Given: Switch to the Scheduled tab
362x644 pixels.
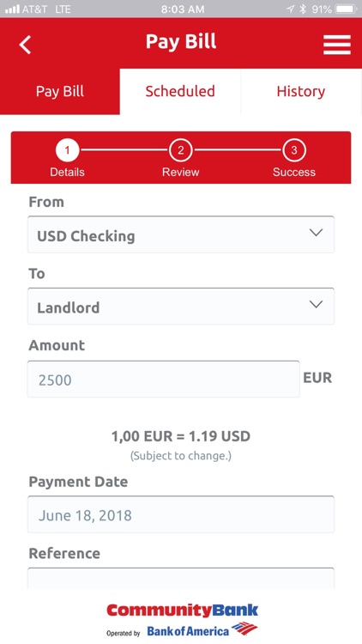Looking at the screenshot, I should tap(180, 91).
